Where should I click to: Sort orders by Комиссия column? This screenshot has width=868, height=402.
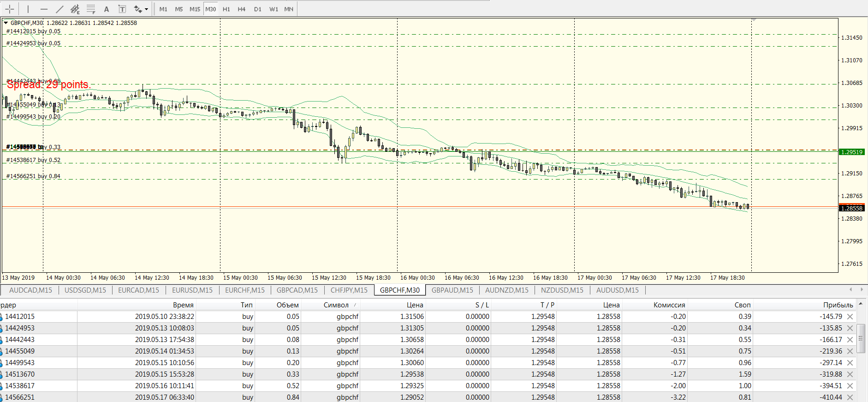[655, 305]
